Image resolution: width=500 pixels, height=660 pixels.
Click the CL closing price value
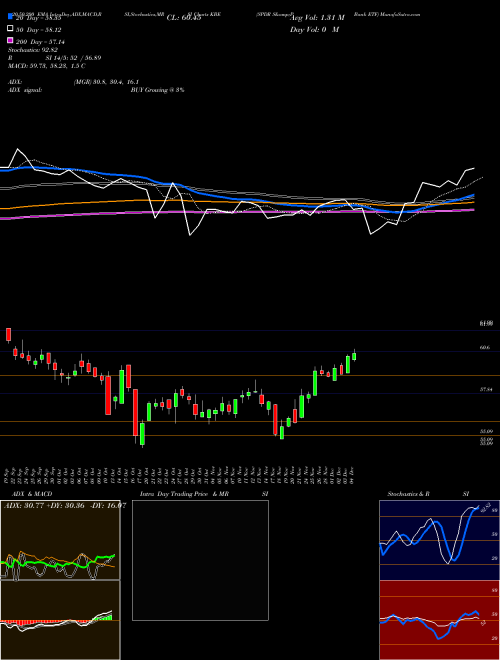(x=184, y=18)
